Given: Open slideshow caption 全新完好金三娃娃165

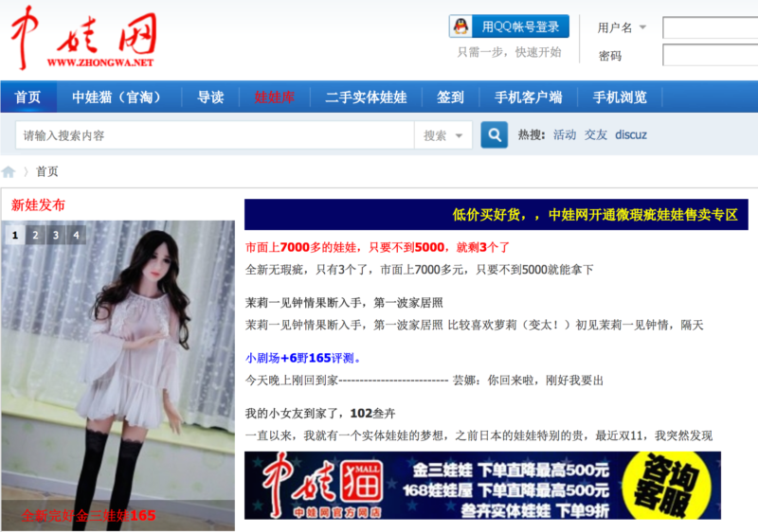Looking at the screenshot, I should (x=88, y=516).
